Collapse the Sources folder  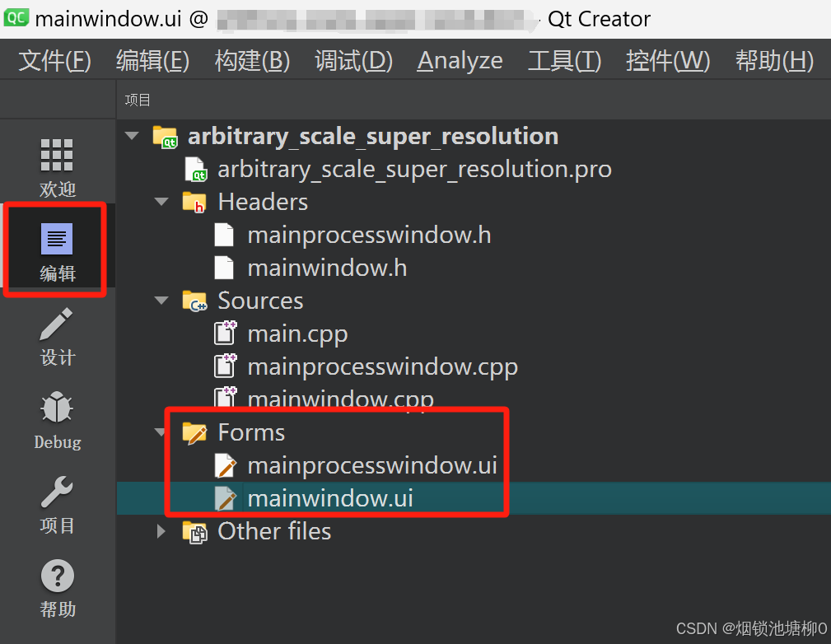161,301
